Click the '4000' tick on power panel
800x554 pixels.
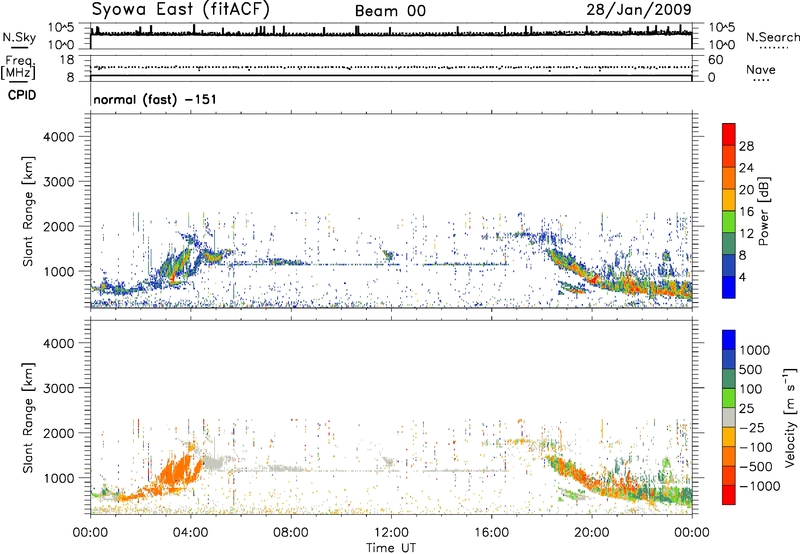point(58,137)
